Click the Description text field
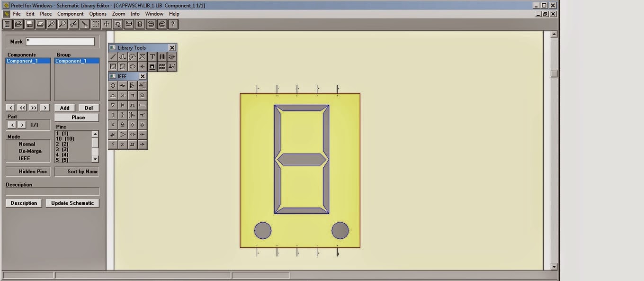This screenshot has width=644, height=281. click(x=53, y=192)
